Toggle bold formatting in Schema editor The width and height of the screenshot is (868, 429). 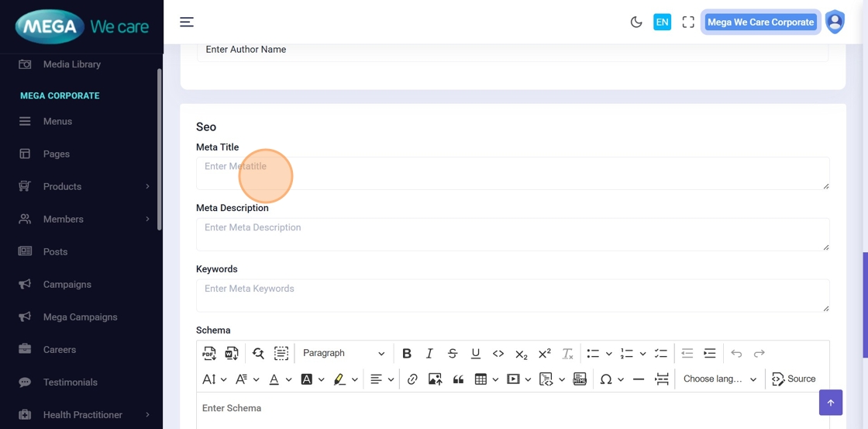(406, 354)
